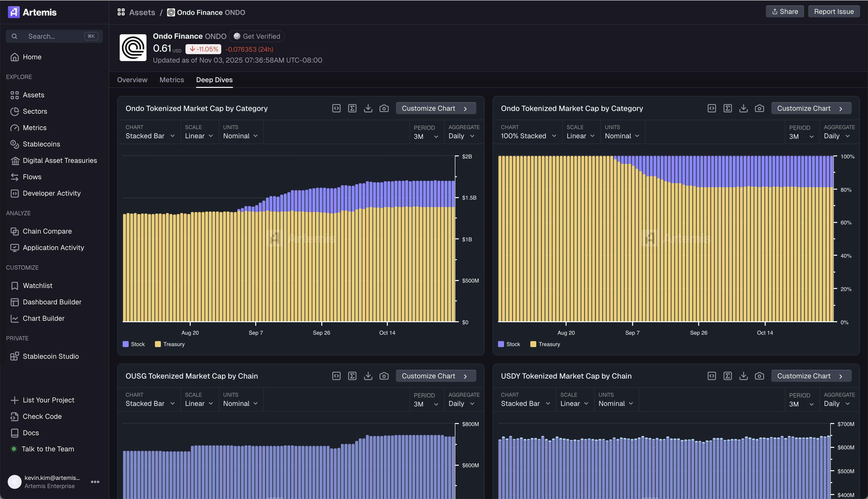Switch to the Overview tab
The width and height of the screenshot is (868, 499).
point(132,80)
